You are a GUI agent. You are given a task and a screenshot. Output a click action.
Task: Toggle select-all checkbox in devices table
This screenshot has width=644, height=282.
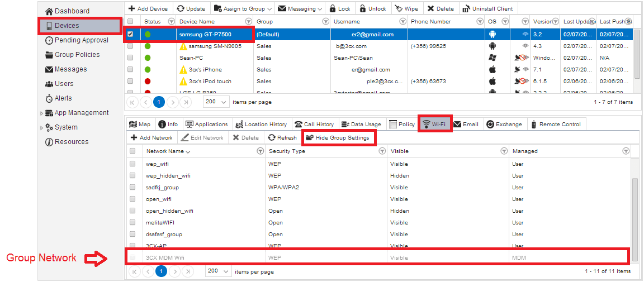(x=130, y=21)
